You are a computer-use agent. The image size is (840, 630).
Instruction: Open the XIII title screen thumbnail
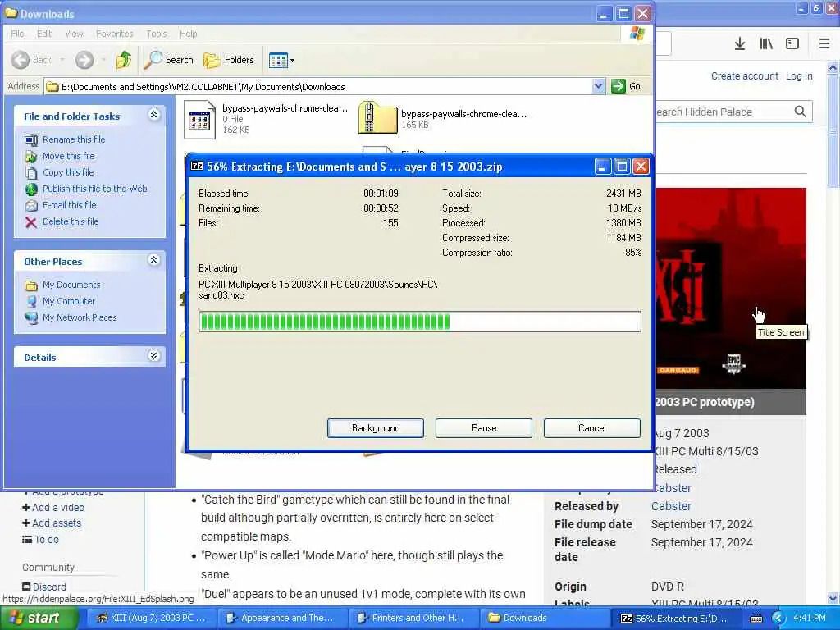tap(731, 288)
